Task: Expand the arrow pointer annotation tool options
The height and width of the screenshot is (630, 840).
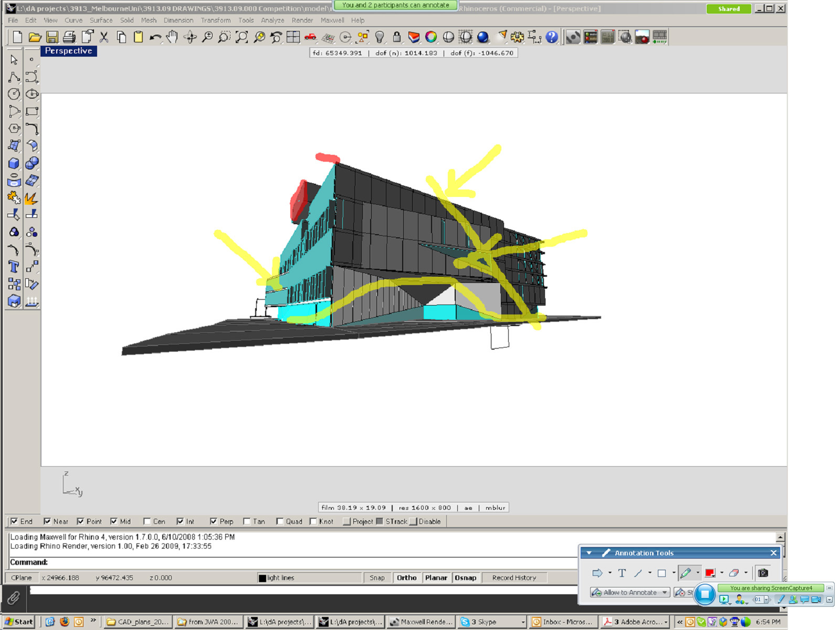Action: point(610,573)
